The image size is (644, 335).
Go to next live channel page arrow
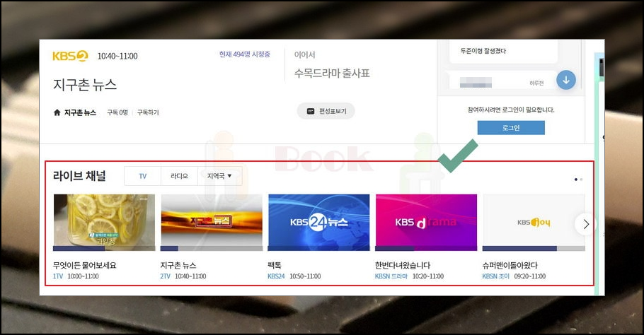click(586, 224)
